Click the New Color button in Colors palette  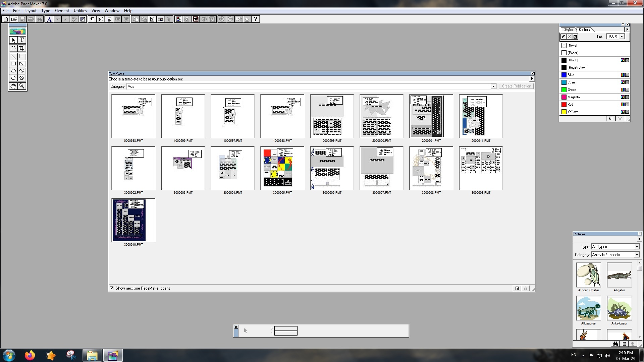610,118
